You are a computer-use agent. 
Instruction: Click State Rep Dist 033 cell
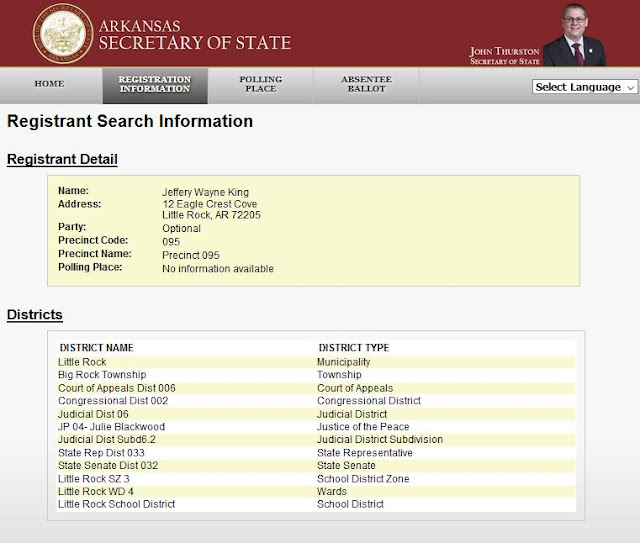click(x=101, y=453)
